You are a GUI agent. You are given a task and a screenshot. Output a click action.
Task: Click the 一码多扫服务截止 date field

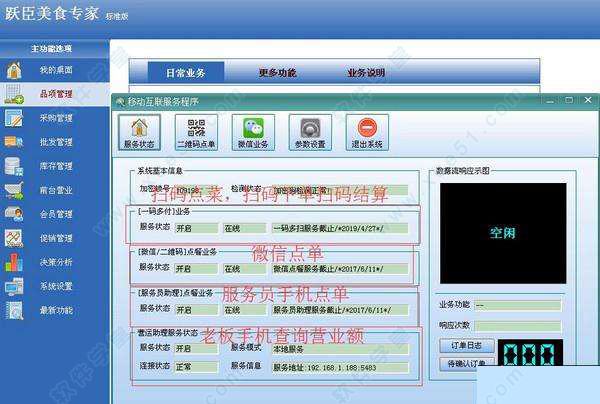340,228
